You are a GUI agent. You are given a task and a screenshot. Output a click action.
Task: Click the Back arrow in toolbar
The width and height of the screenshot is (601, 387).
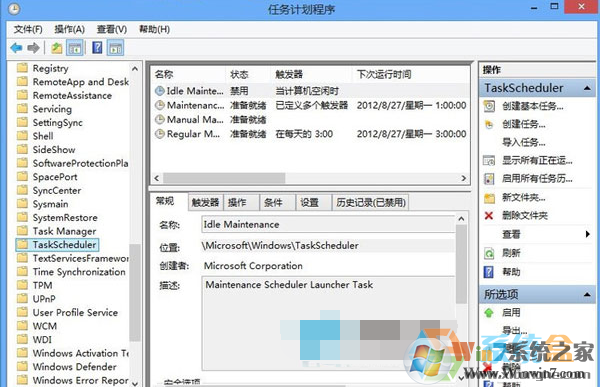tap(16, 48)
